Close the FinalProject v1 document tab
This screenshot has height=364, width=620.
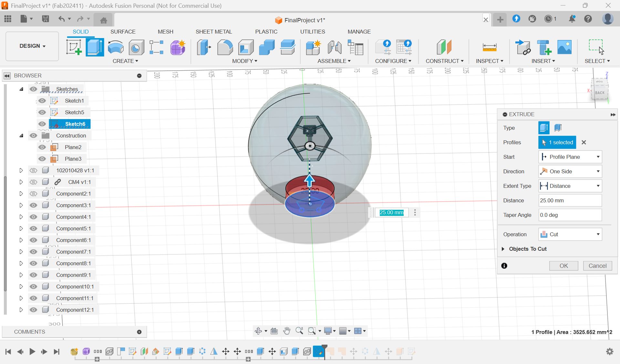(486, 19)
